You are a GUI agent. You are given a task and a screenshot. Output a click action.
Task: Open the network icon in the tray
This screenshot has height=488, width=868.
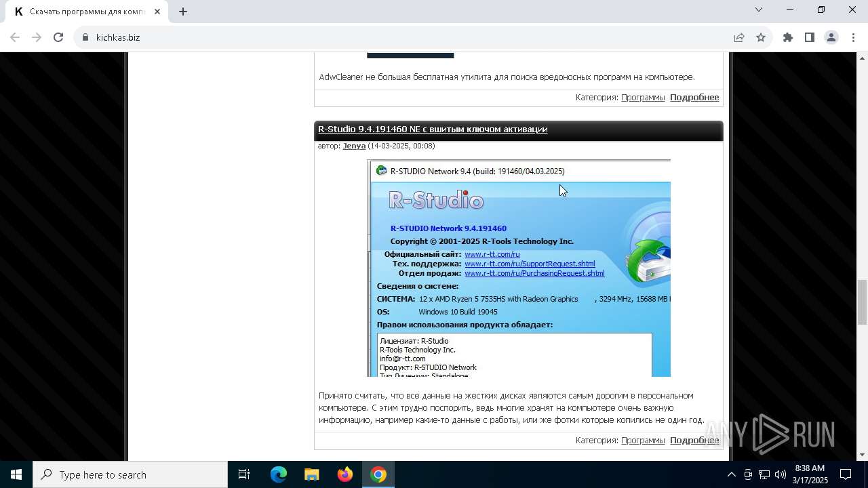tap(764, 474)
